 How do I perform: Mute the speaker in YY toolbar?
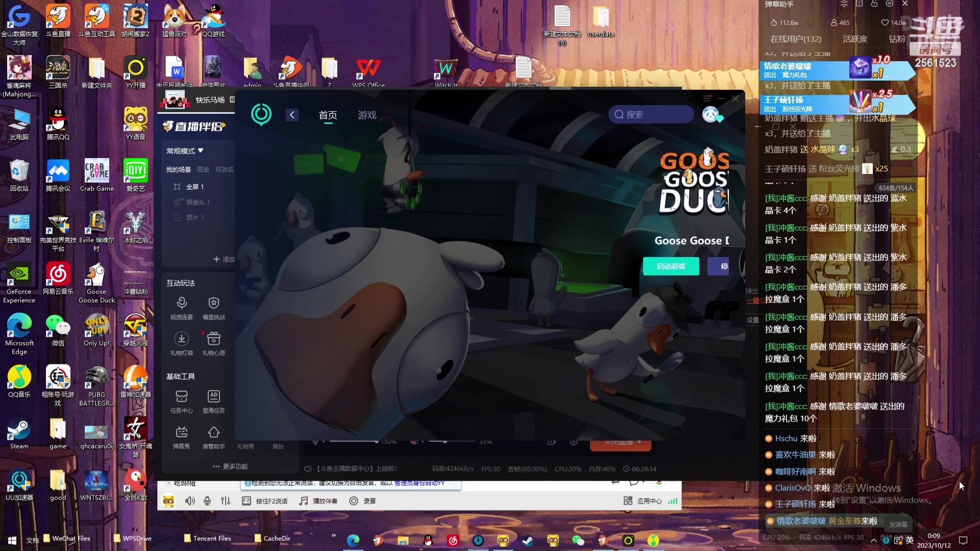(x=190, y=501)
